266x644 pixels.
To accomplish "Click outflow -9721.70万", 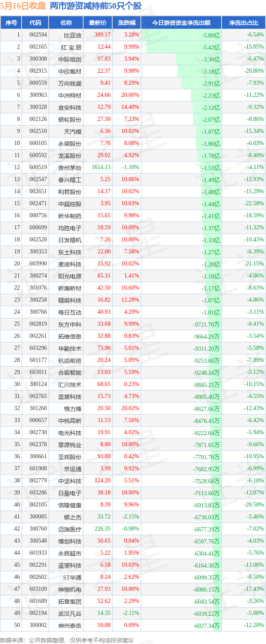I will click(x=206, y=324).
